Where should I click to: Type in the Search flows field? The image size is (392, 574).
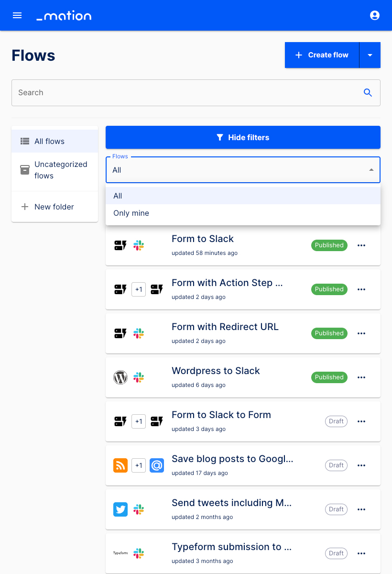point(186,93)
